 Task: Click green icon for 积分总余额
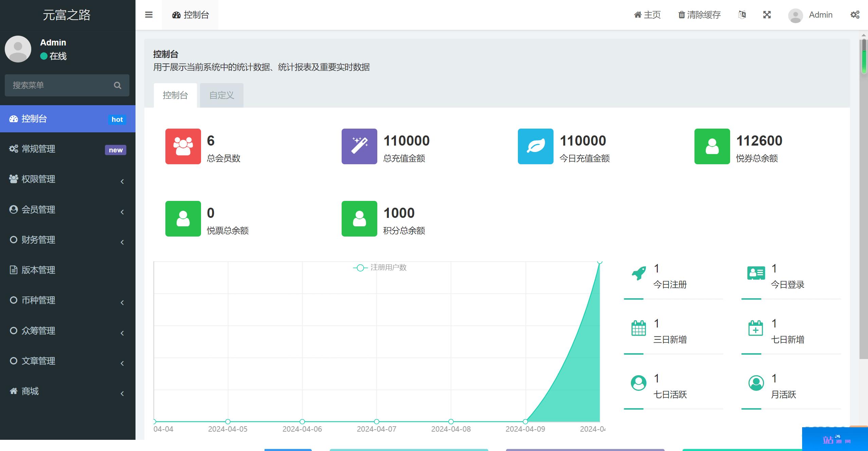click(359, 219)
